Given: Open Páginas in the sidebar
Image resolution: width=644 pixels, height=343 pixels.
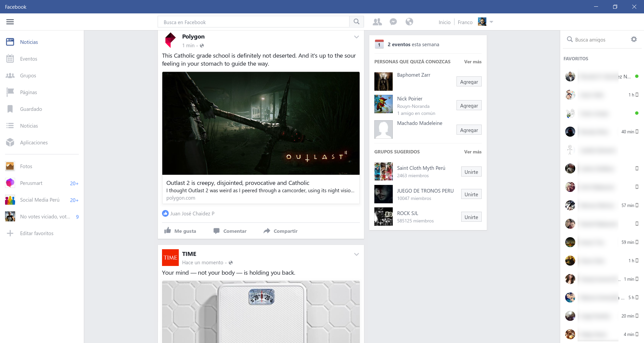Looking at the screenshot, I should [x=42, y=92].
